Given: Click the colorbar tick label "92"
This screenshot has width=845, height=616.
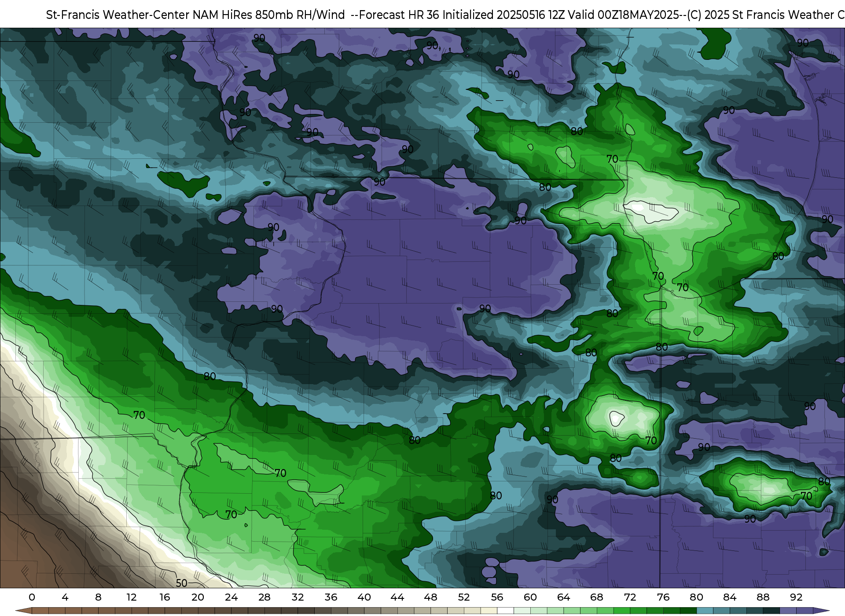Looking at the screenshot, I should (x=796, y=598).
